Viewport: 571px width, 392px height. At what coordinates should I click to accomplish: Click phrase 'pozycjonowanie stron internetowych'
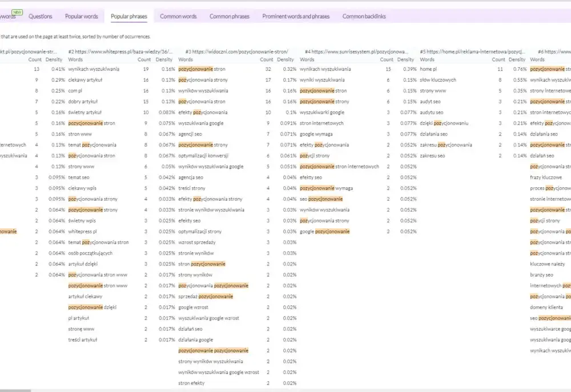point(339,167)
